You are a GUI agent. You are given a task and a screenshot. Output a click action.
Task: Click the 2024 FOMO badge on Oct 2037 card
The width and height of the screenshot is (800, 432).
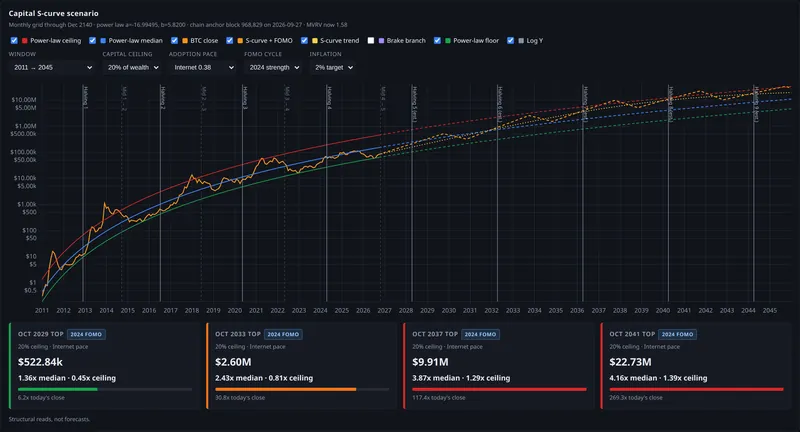point(481,335)
